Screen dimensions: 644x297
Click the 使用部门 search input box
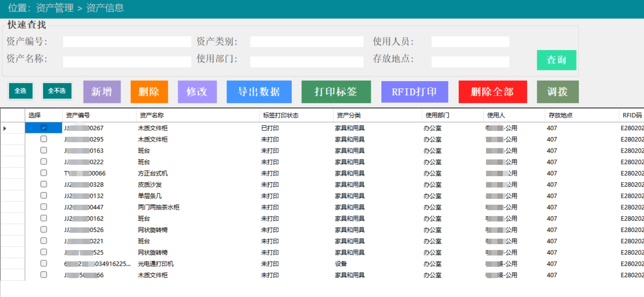[x=307, y=62]
